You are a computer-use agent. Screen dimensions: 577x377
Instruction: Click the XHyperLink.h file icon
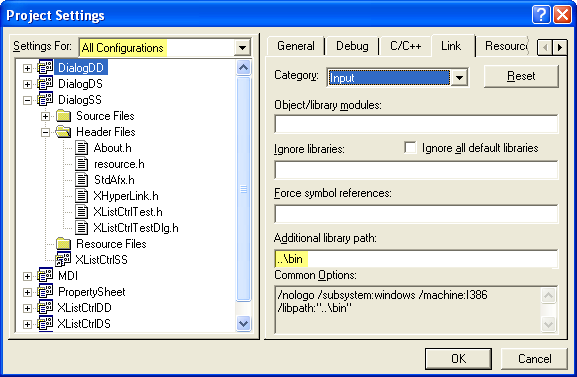(x=81, y=196)
